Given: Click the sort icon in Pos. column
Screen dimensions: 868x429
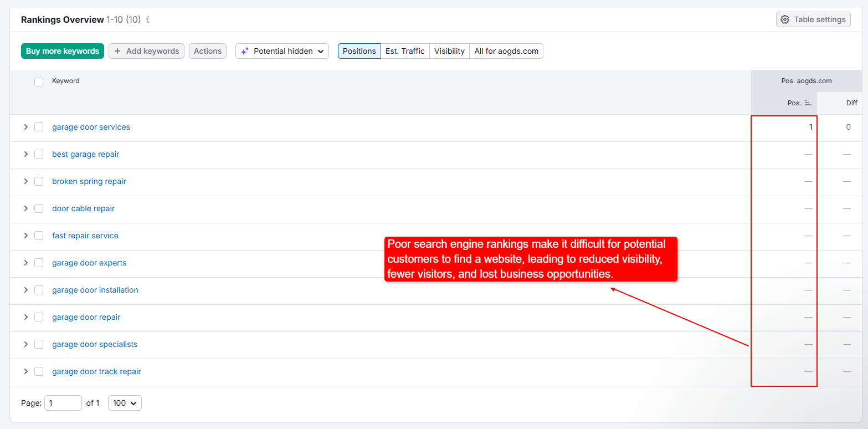Looking at the screenshot, I should 808,103.
